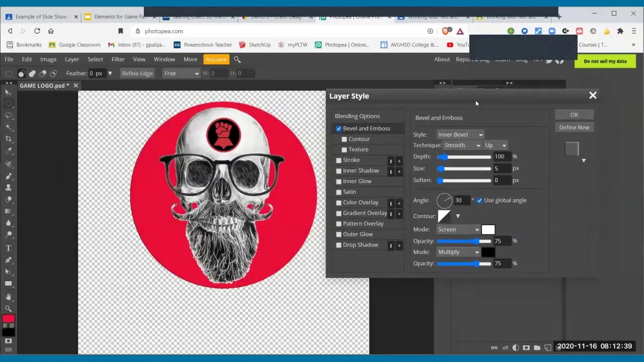Viewport: 644px width, 362px height.
Task: Click the orange Account button
Action: coord(216,59)
